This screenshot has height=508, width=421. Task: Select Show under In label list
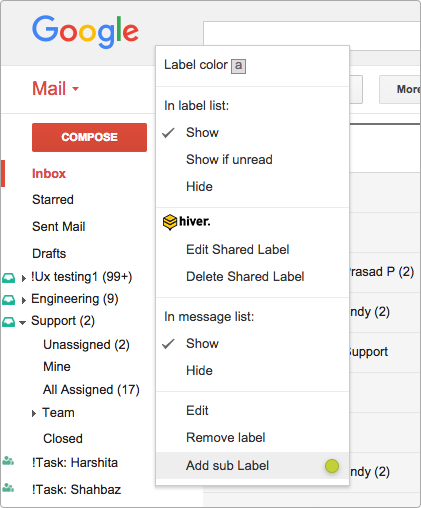pyautogui.click(x=202, y=133)
